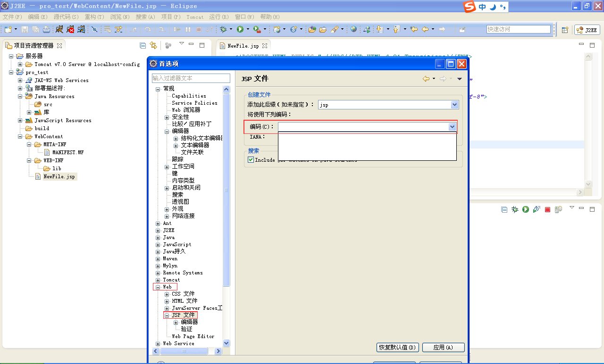Start the Tomcat server using the cat icon
The height and width of the screenshot is (364, 604).
pos(59,29)
